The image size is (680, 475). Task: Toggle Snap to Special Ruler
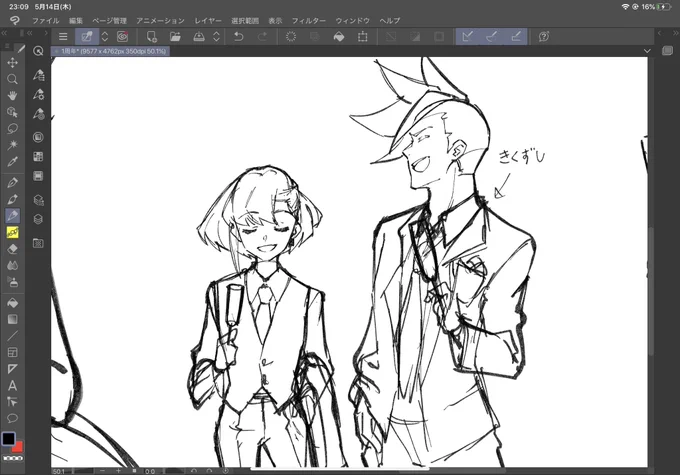(x=491, y=36)
